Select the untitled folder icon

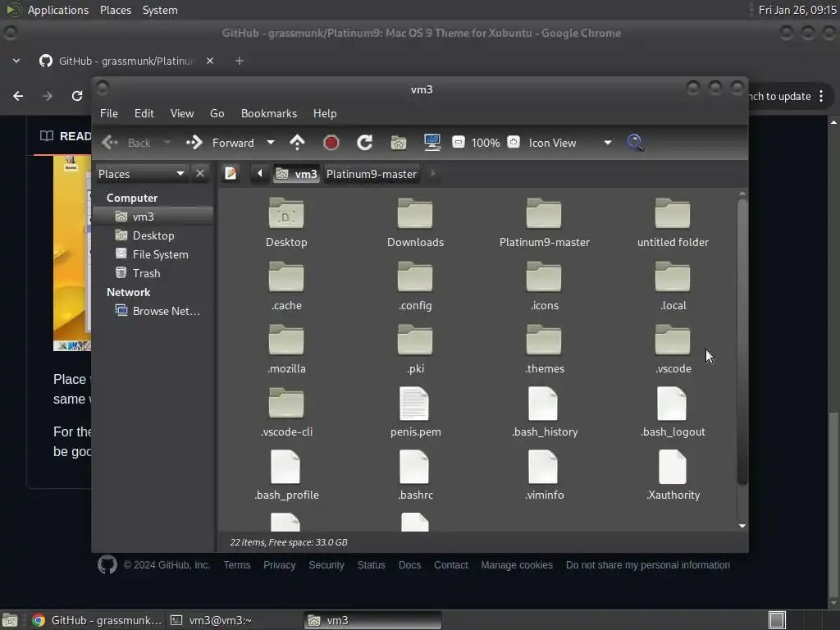[x=673, y=221]
